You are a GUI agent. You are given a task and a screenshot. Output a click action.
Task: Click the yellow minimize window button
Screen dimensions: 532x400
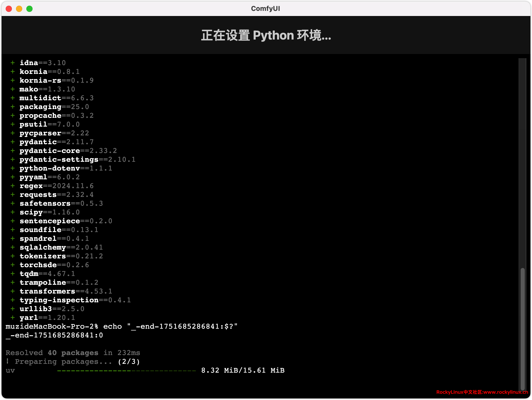(x=19, y=9)
